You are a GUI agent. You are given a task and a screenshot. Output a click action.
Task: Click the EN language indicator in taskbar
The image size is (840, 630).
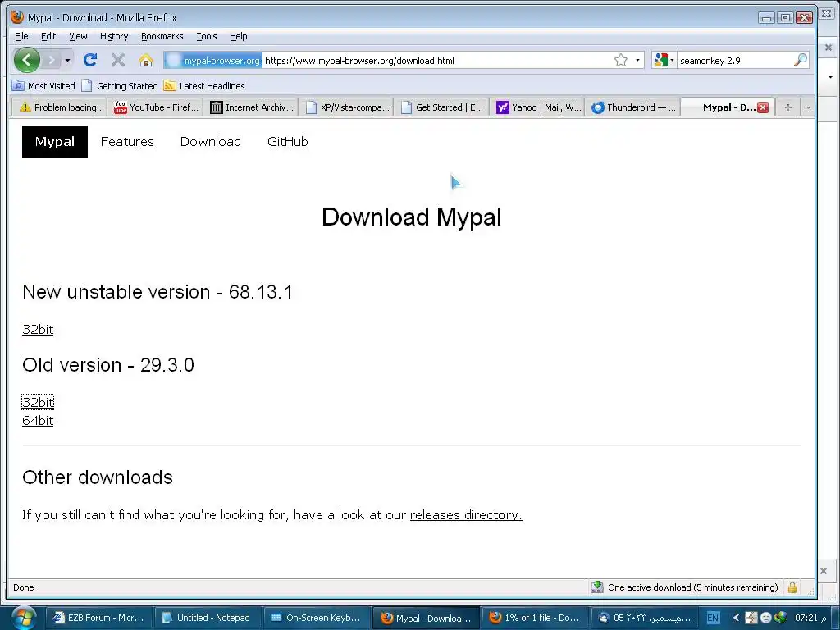point(713,618)
